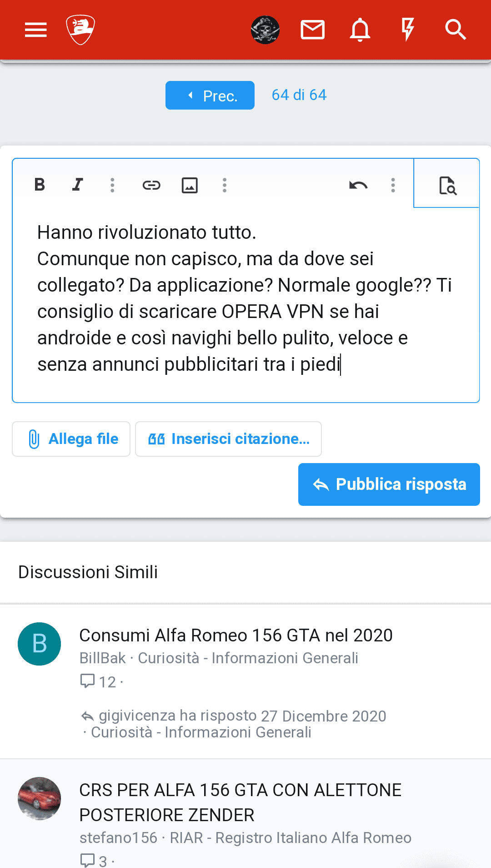Tap the Alfa Romeo forum logo

[x=80, y=30]
